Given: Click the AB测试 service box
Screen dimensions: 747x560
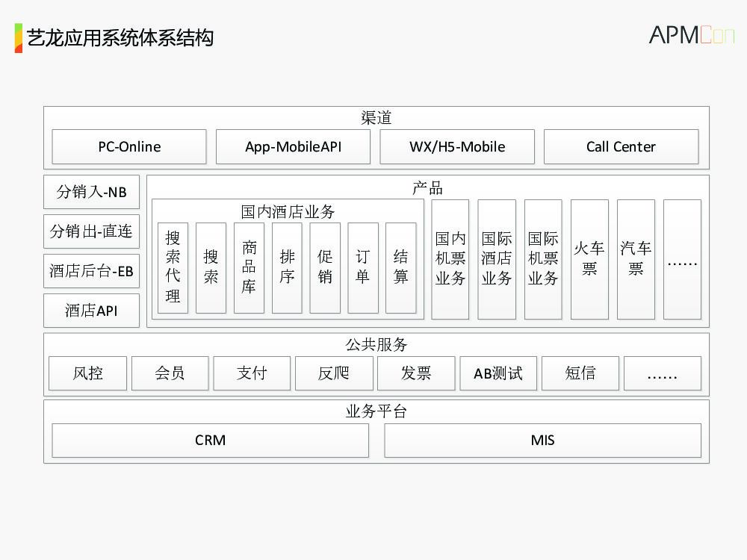Looking at the screenshot, I should [x=498, y=373].
